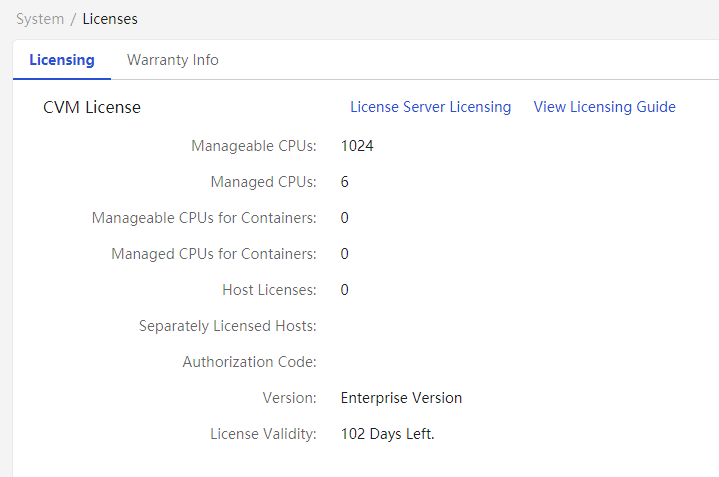Click the Licenses breadcrumb item

coord(110,19)
